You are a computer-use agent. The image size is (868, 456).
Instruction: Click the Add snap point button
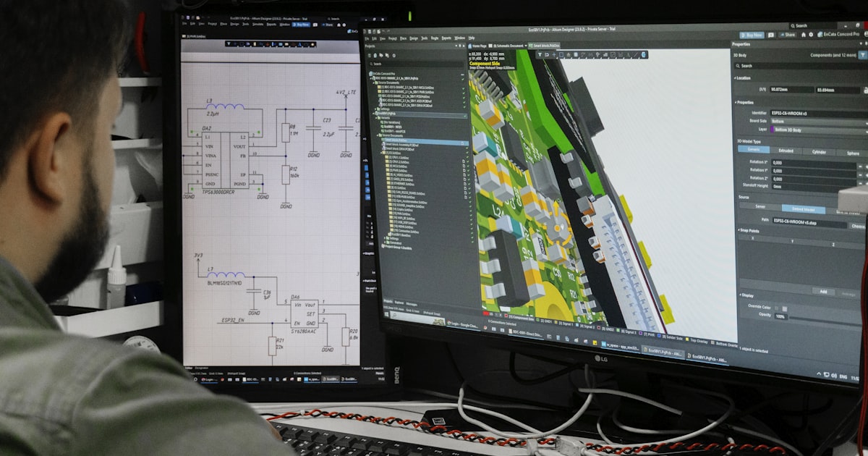coord(823,292)
